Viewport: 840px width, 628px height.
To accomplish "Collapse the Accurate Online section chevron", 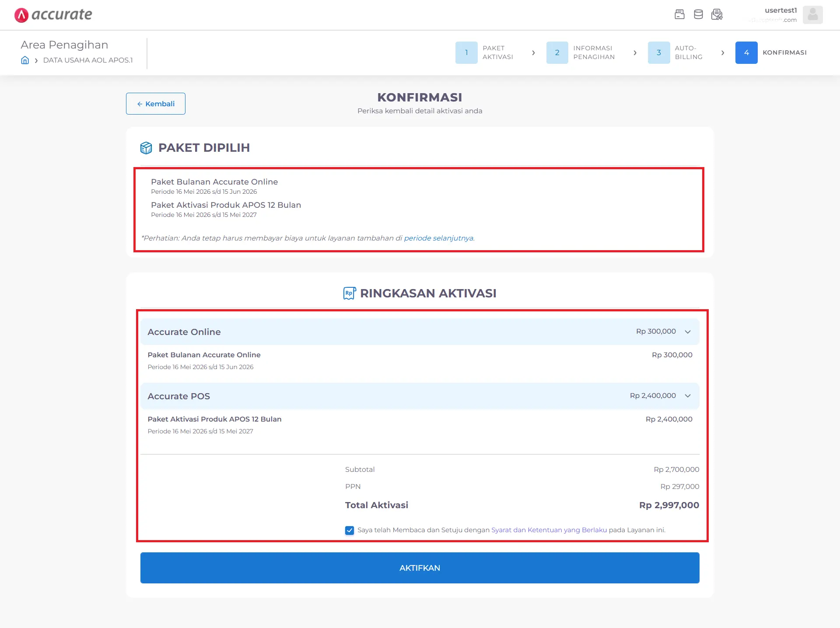I will 688,331.
